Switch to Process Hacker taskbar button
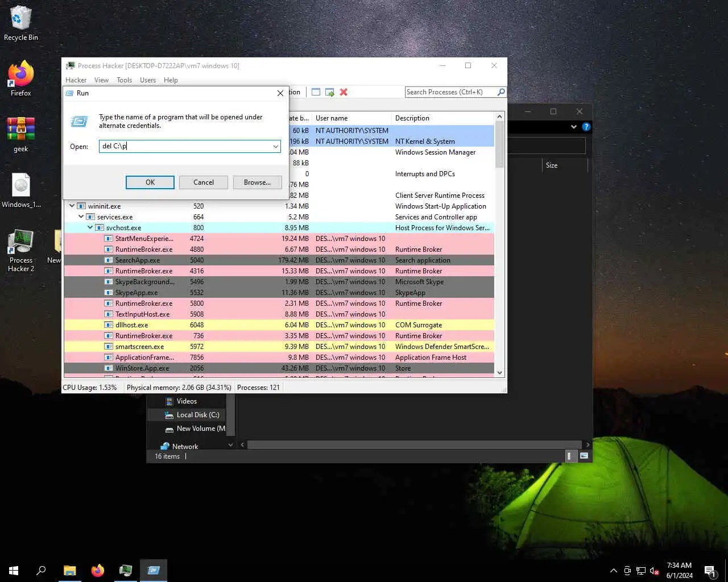The width and height of the screenshot is (728, 582). (x=126, y=571)
